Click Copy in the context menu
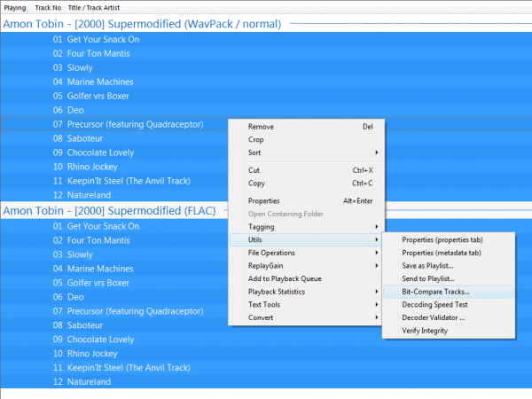 coord(256,184)
